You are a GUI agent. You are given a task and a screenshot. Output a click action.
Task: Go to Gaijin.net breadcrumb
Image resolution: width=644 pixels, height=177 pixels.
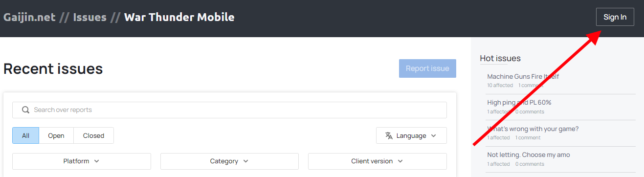(29, 18)
